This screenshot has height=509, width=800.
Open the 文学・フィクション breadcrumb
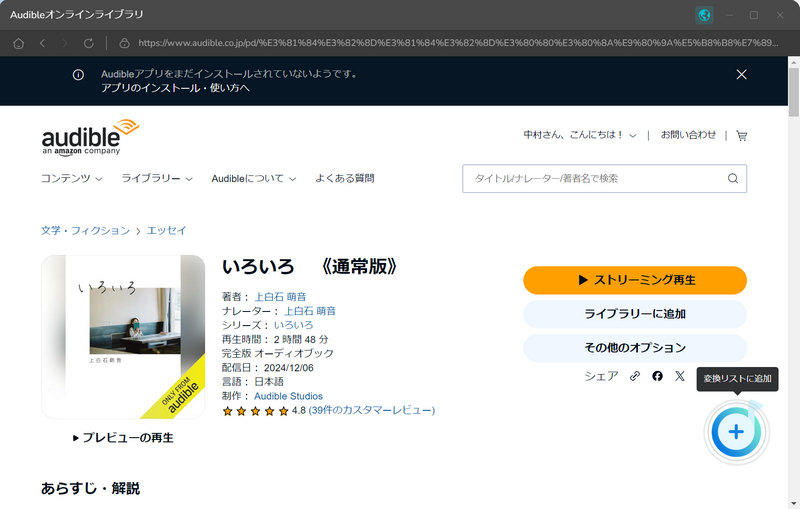pos(85,231)
